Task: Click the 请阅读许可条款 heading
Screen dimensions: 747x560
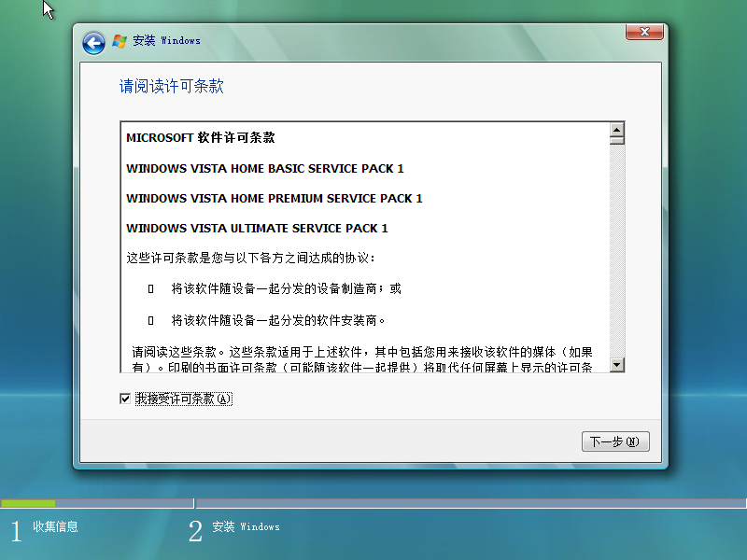Action: point(172,86)
